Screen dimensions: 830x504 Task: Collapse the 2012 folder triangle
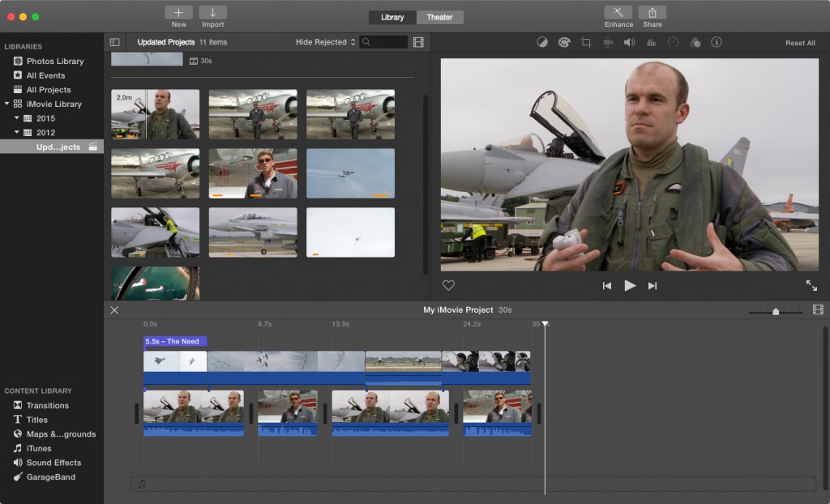(x=16, y=132)
